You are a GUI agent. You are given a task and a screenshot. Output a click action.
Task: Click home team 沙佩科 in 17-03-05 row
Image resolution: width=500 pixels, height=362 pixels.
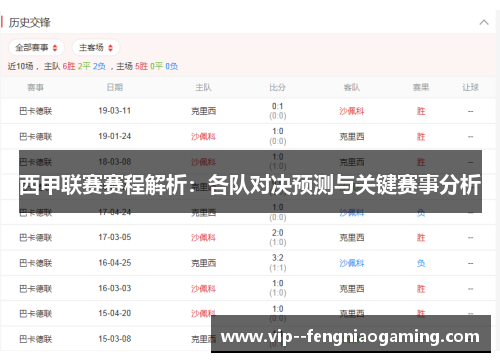pos(203,238)
